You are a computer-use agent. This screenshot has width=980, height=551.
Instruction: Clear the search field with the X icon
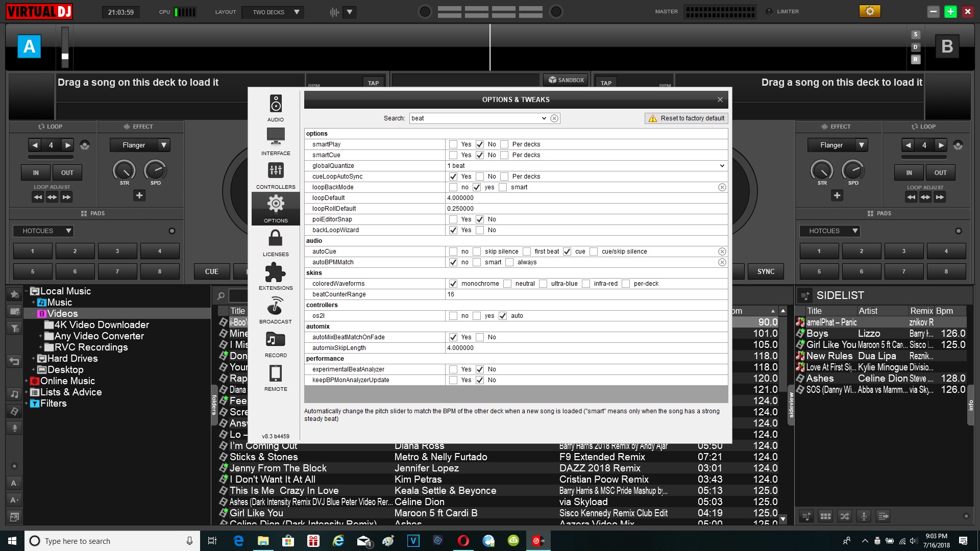pyautogui.click(x=554, y=118)
